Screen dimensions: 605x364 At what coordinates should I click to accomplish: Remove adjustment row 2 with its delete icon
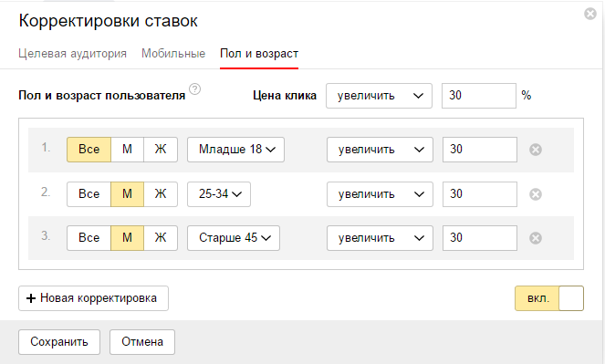tap(536, 194)
